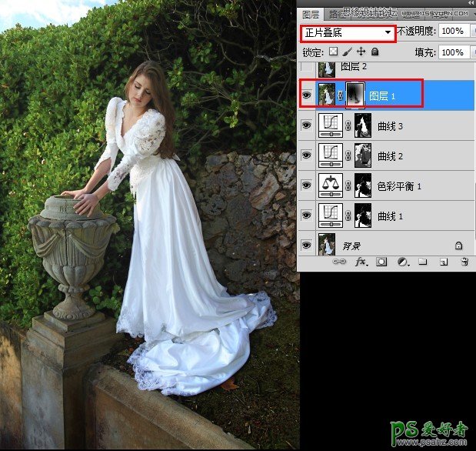Click the 图层 1 layer mask thumbnail
This screenshot has height=451, width=476.
(355, 96)
